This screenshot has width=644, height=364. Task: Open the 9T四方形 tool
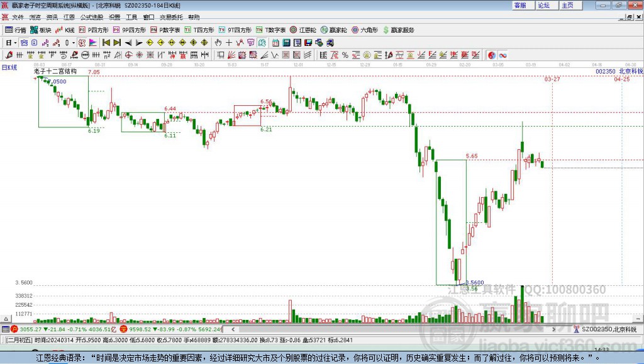click(x=235, y=30)
